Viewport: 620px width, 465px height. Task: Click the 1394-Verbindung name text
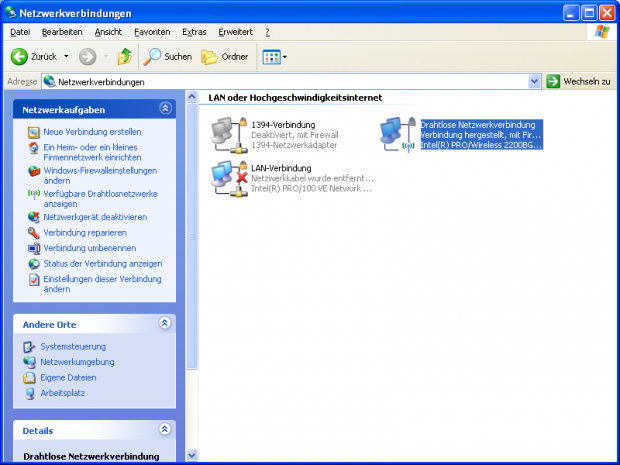coord(283,125)
